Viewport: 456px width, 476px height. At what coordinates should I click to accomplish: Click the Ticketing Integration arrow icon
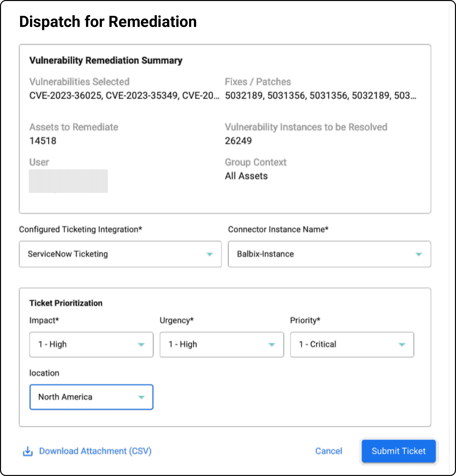point(210,254)
